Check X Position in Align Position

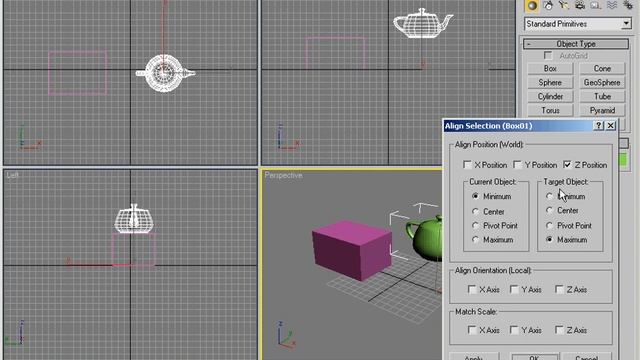[467, 165]
